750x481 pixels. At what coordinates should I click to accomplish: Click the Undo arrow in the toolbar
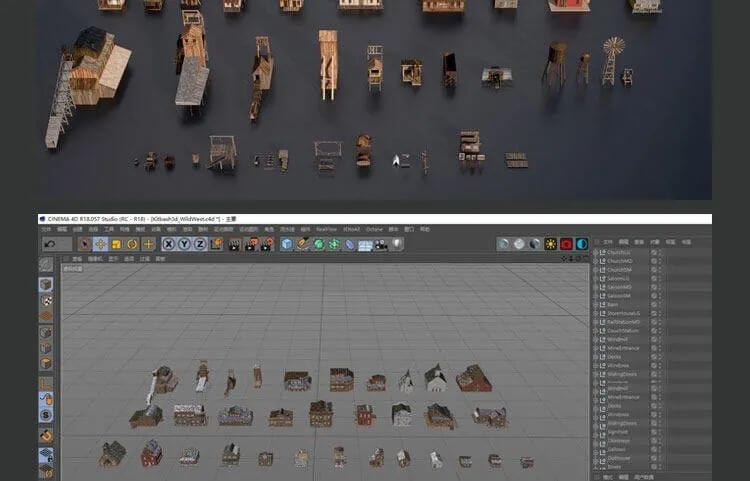pos(50,243)
